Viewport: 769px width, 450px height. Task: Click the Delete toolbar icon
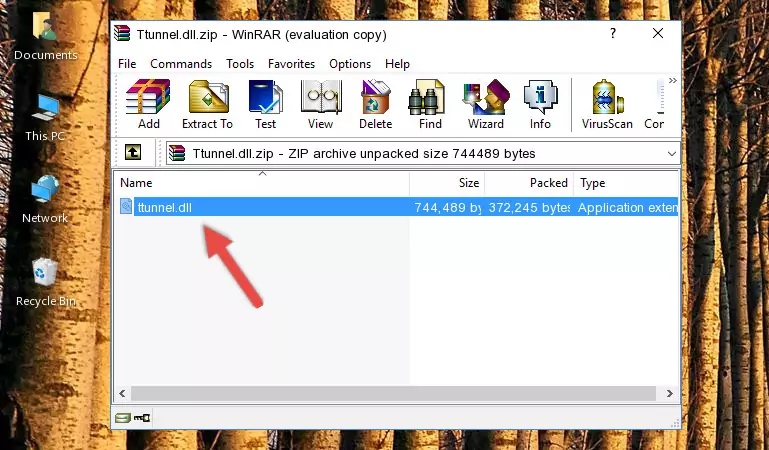click(376, 104)
